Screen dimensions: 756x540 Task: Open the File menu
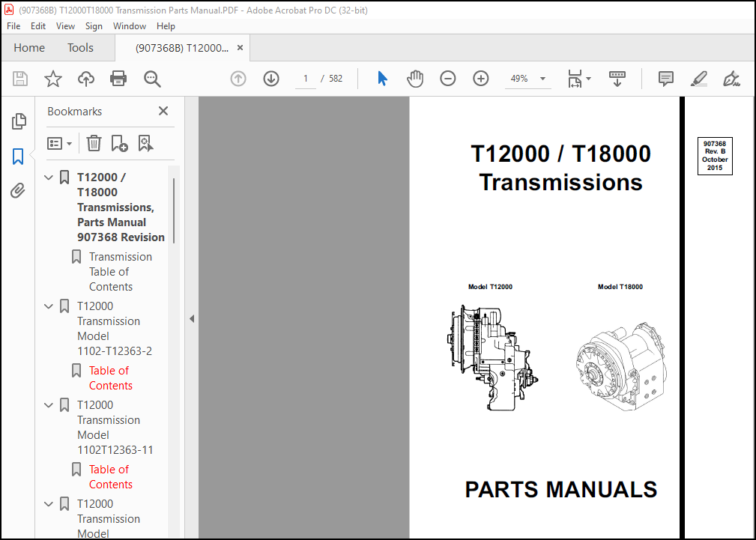[x=13, y=26]
